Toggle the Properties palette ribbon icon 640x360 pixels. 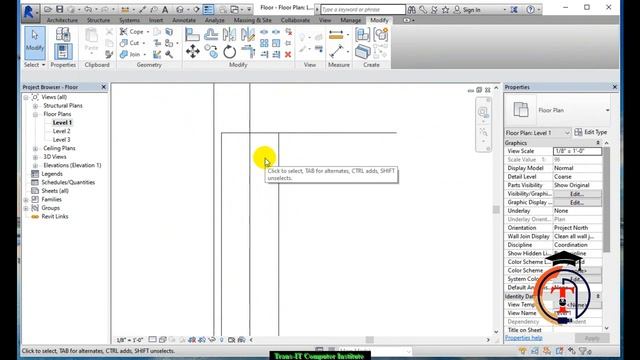point(63,51)
